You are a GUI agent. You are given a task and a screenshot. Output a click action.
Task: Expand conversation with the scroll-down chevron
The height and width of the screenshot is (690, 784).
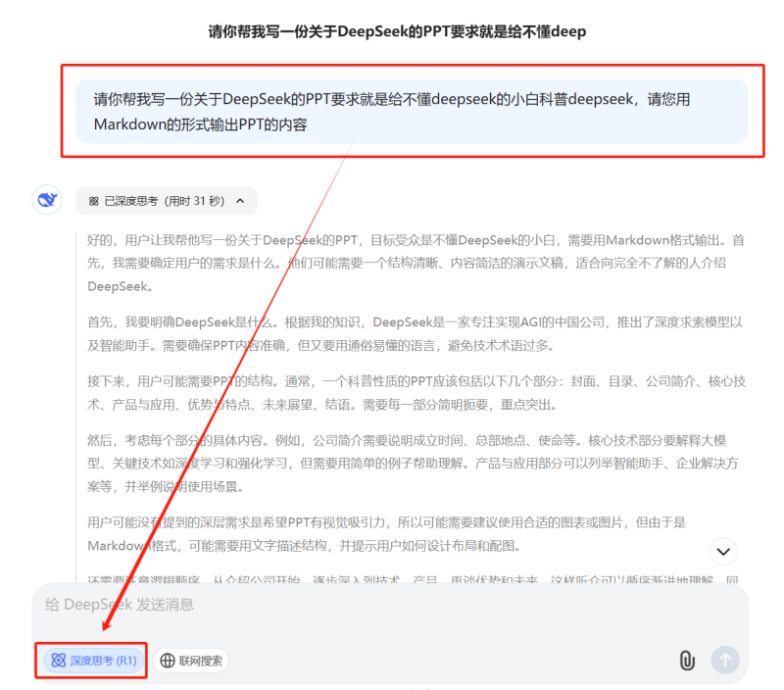(723, 551)
